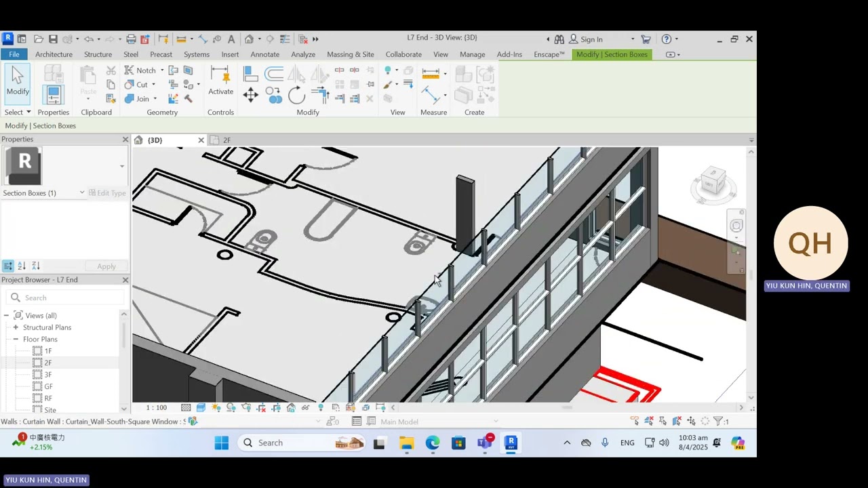Click the Default 3D View house icon
Screen dimensions: 868x488
click(249, 39)
